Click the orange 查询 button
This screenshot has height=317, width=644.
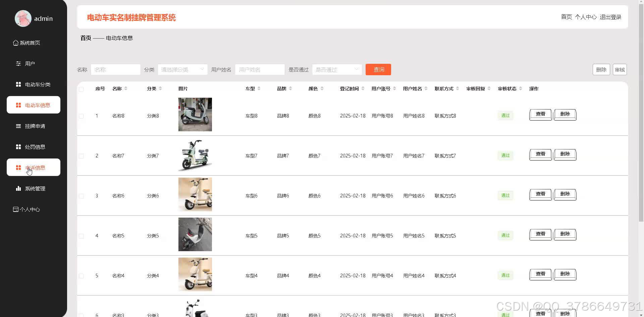tap(378, 70)
